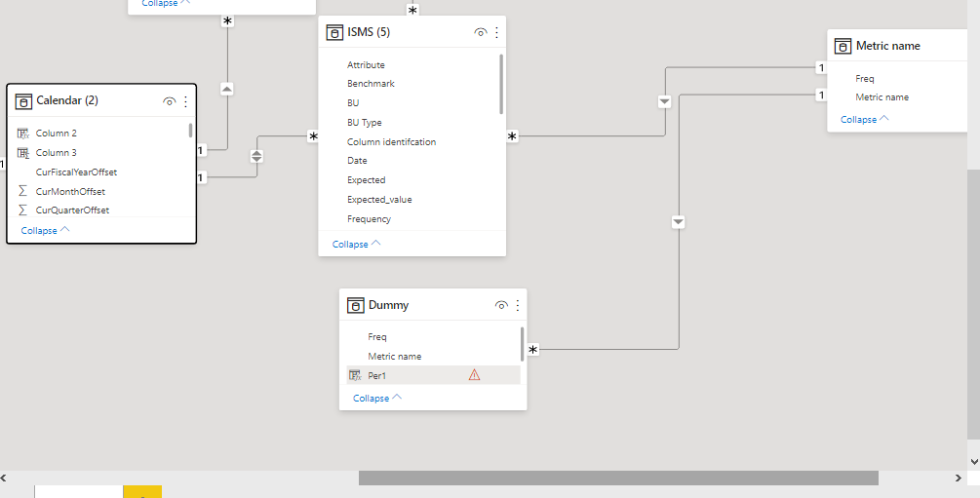Collapse the Calendar (2) table

tap(45, 231)
